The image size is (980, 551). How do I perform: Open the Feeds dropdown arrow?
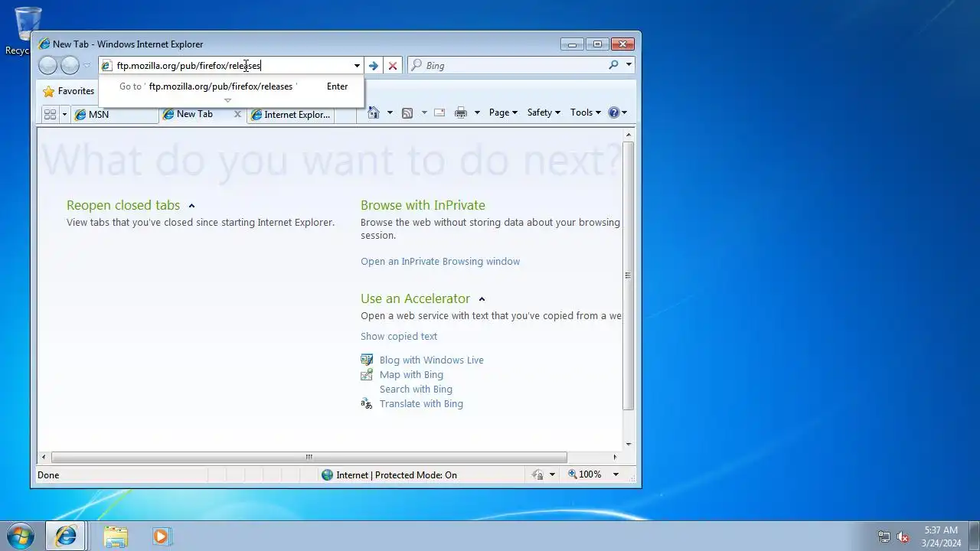[x=424, y=112]
